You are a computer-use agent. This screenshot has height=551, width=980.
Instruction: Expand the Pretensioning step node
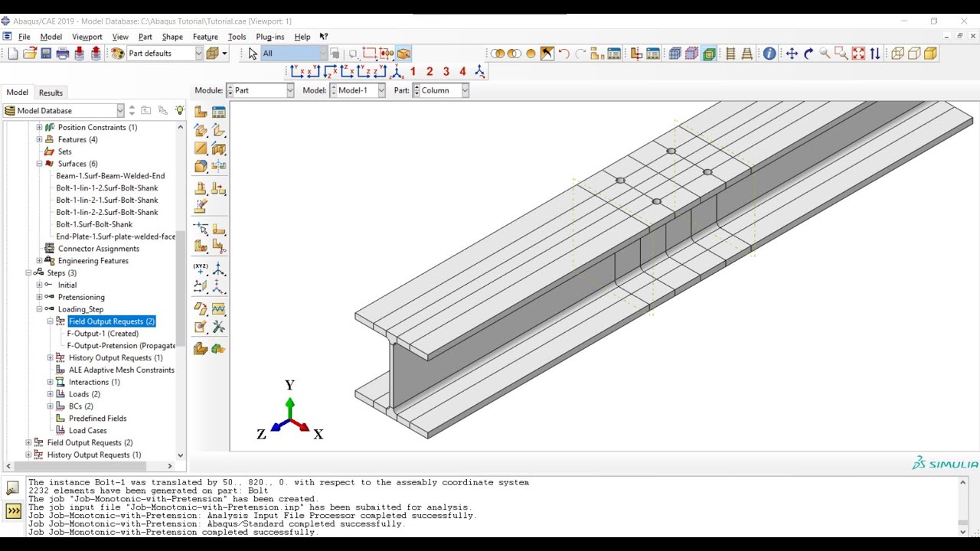tap(39, 297)
